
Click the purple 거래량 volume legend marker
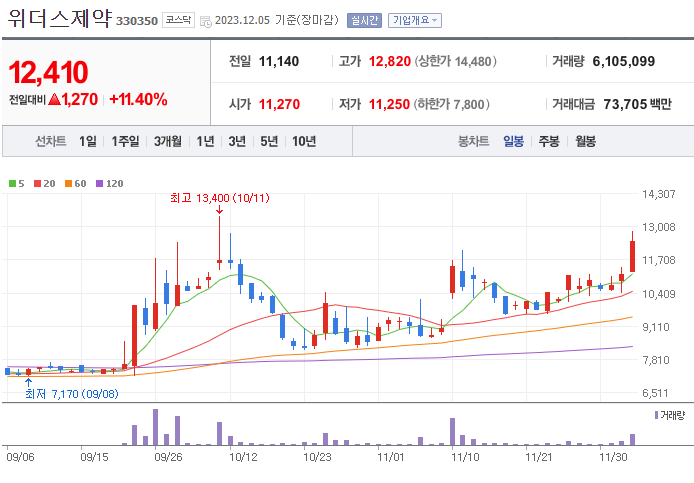point(656,415)
